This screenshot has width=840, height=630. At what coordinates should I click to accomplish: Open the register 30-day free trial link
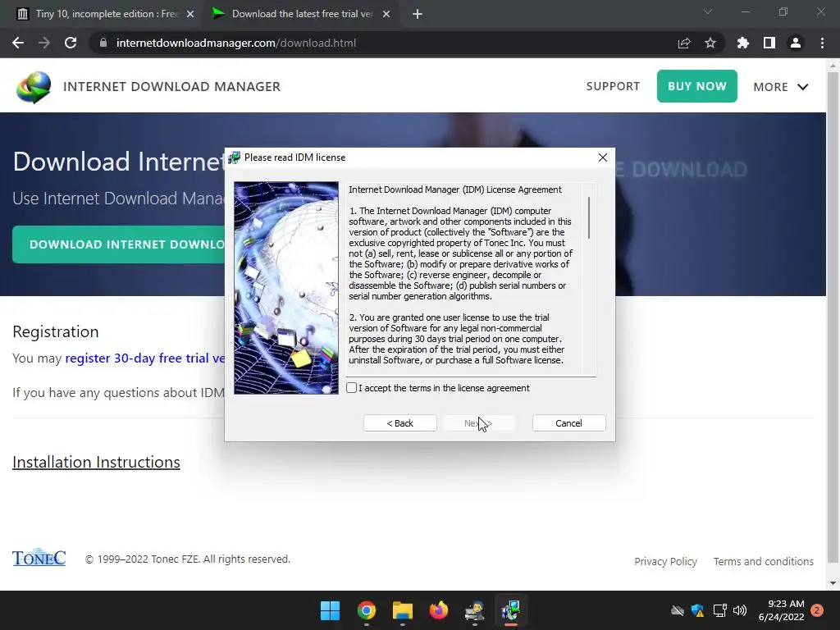click(x=144, y=358)
